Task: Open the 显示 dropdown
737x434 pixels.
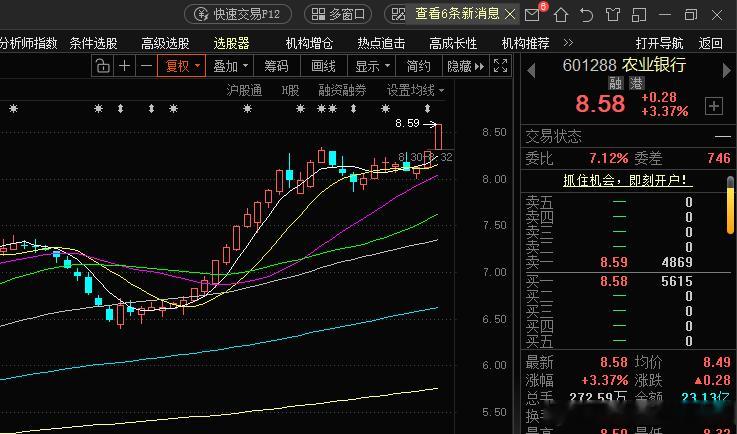Action: [372, 66]
